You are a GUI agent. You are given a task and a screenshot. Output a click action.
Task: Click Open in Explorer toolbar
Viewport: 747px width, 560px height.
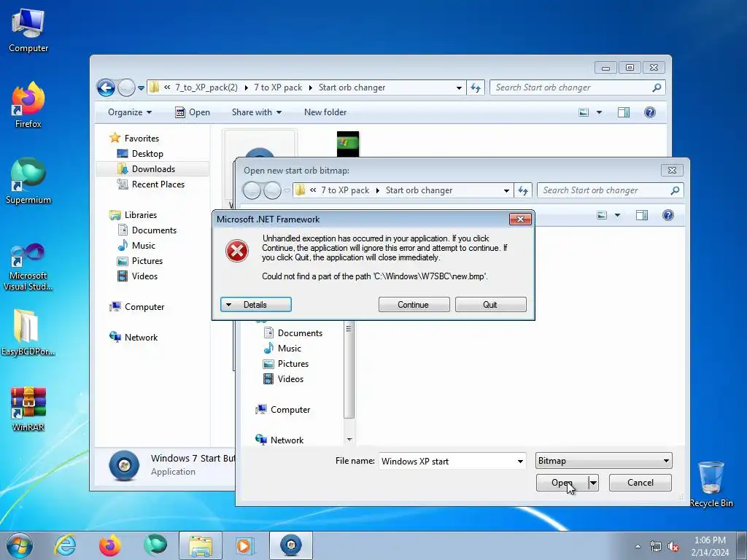(193, 112)
